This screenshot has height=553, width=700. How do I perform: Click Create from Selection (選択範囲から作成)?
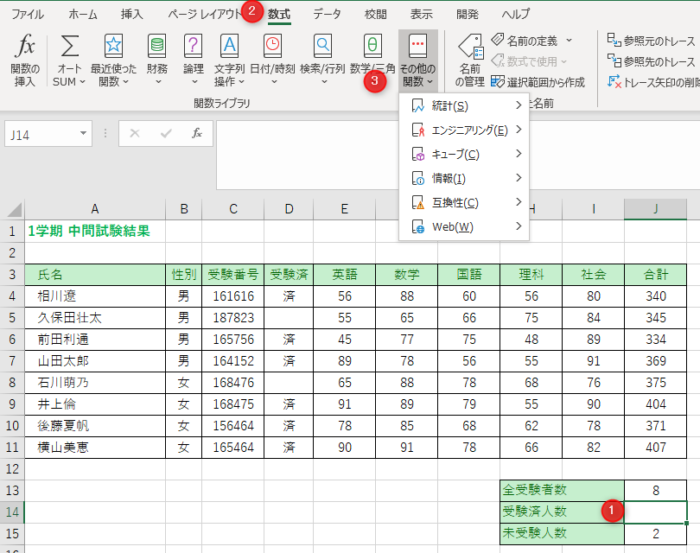(544, 82)
